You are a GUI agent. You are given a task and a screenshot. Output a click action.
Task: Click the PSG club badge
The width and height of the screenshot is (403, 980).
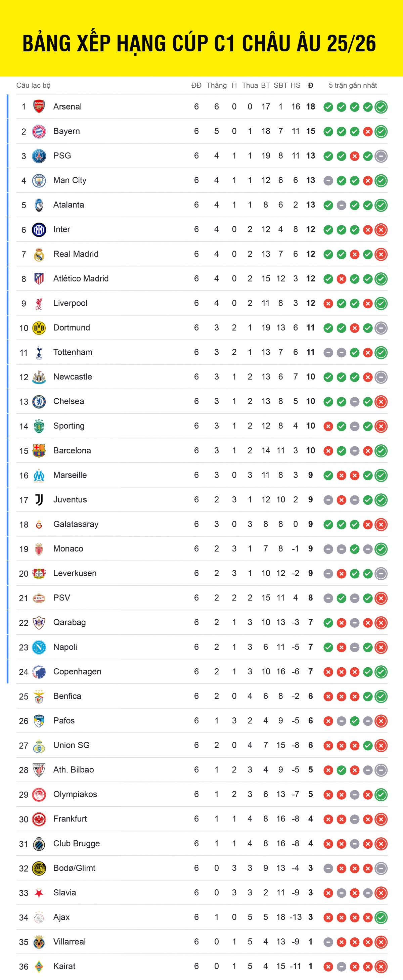tap(39, 156)
